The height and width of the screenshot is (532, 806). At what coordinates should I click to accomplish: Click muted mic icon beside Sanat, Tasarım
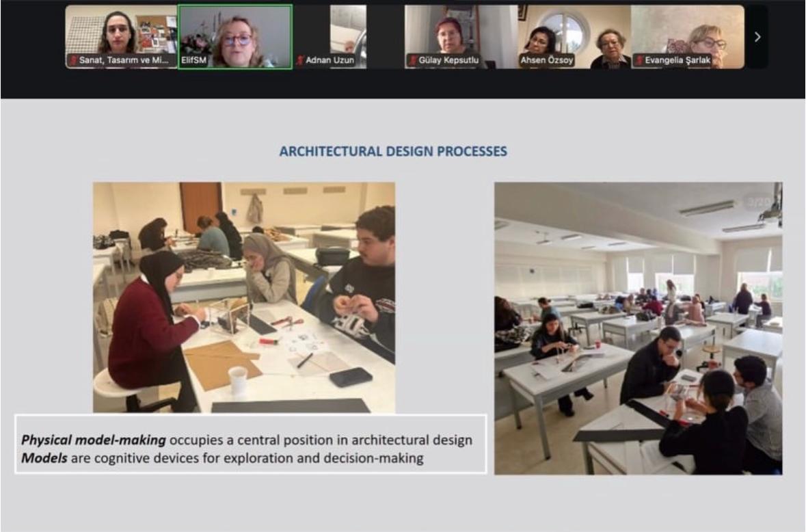pyautogui.click(x=74, y=60)
